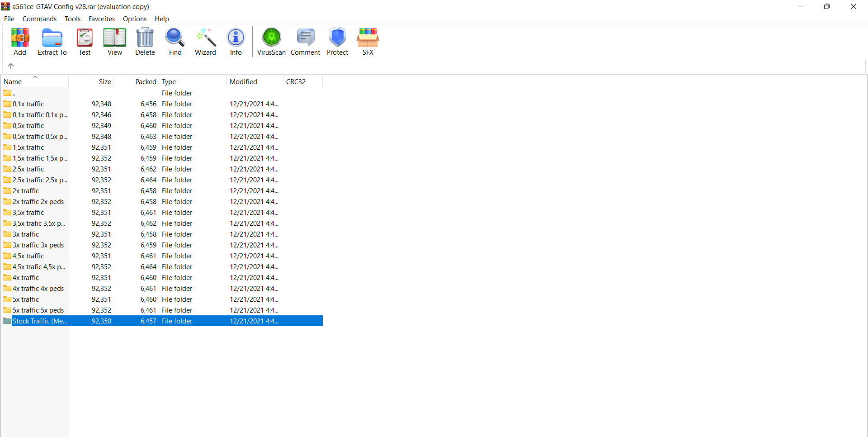The width and height of the screenshot is (868, 437).
Task: Sort list by Size column header
Action: (91, 82)
